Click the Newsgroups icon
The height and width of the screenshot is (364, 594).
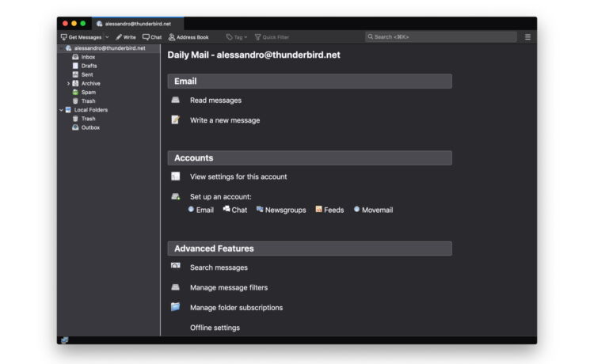(260, 209)
